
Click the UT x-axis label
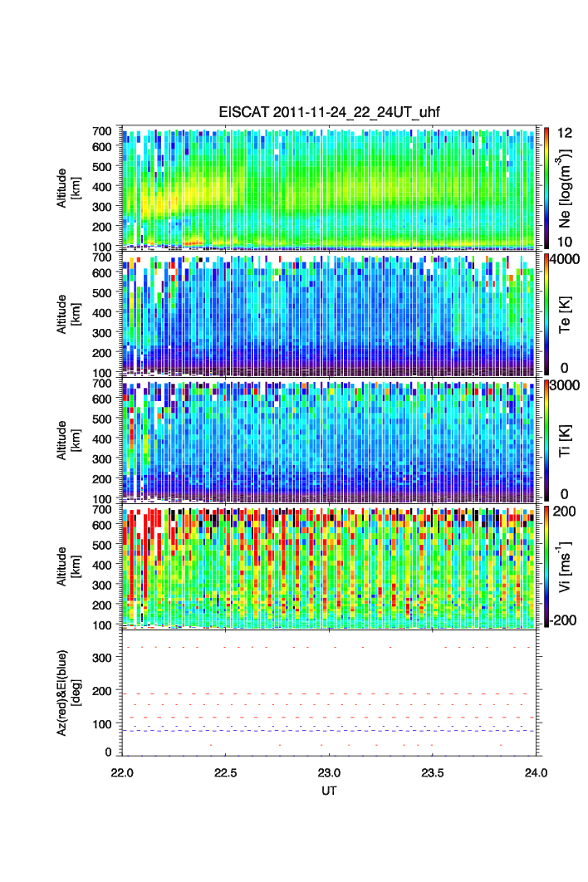(329, 791)
